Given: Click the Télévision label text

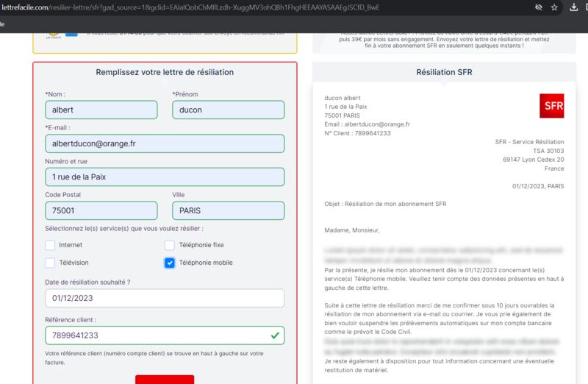Looking at the screenshot, I should pyautogui.click(x=74, y=263).
